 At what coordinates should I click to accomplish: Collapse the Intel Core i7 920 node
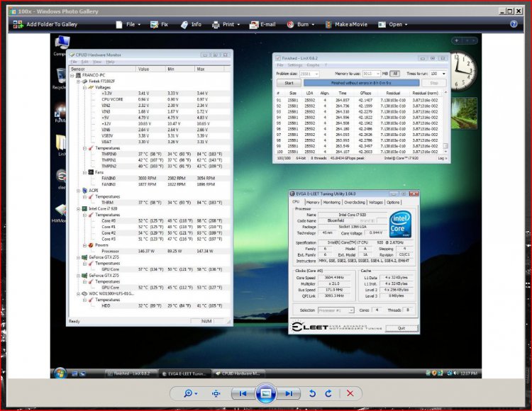pos(78,209)
